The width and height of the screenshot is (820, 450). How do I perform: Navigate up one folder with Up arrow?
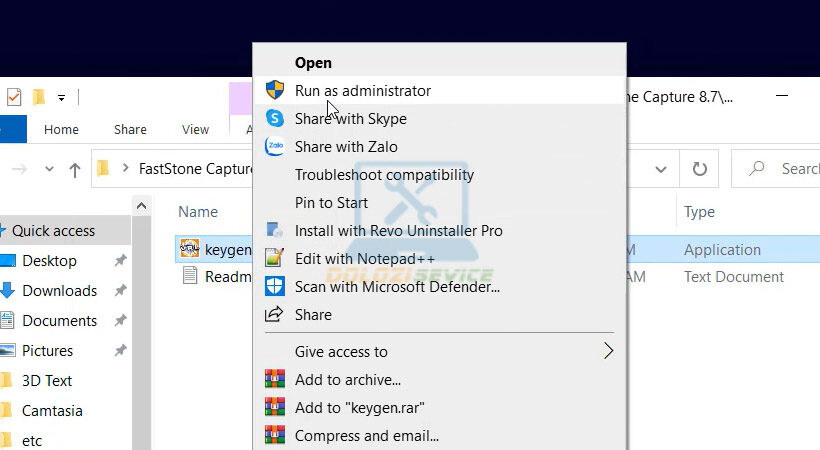(x=75, y=170)
